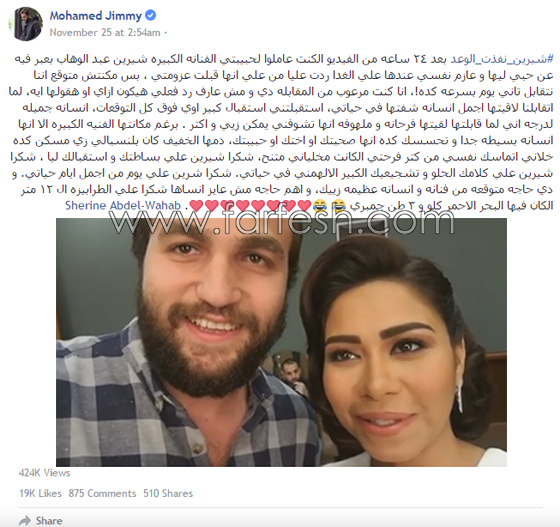This screenshot has width=560, height=527.
Task: Click the www.farfesh.com watermark
Action: [282, 221]
